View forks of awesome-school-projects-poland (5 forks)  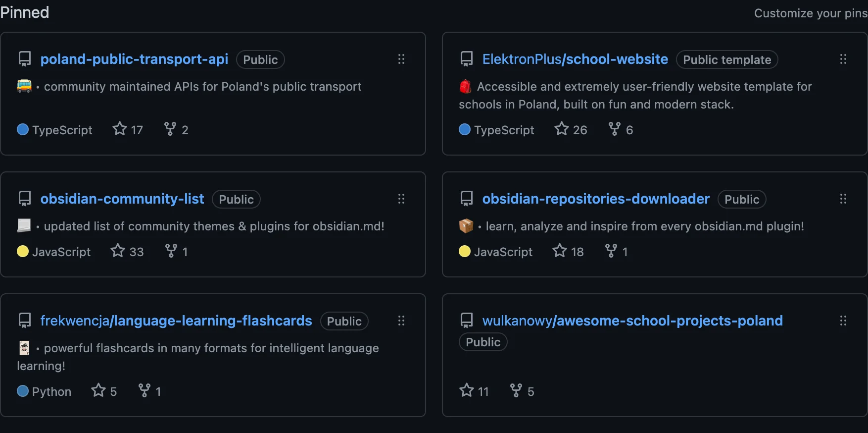click(x=522, y=391)
